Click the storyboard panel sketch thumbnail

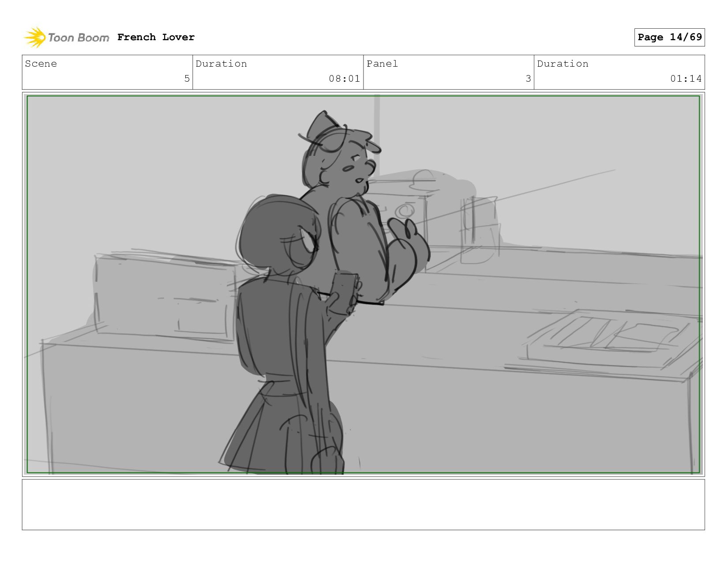pos(363,284)
